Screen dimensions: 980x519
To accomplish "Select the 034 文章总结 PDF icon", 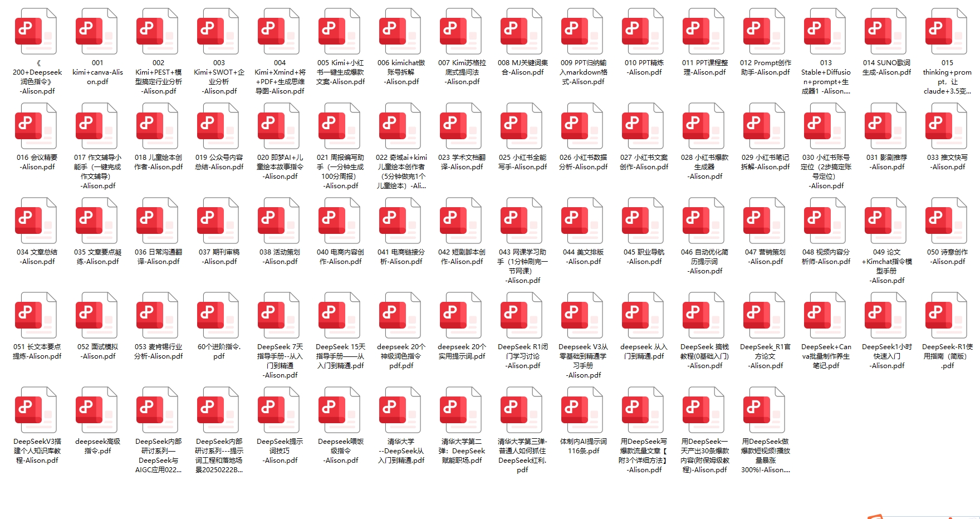I will 36,221.
